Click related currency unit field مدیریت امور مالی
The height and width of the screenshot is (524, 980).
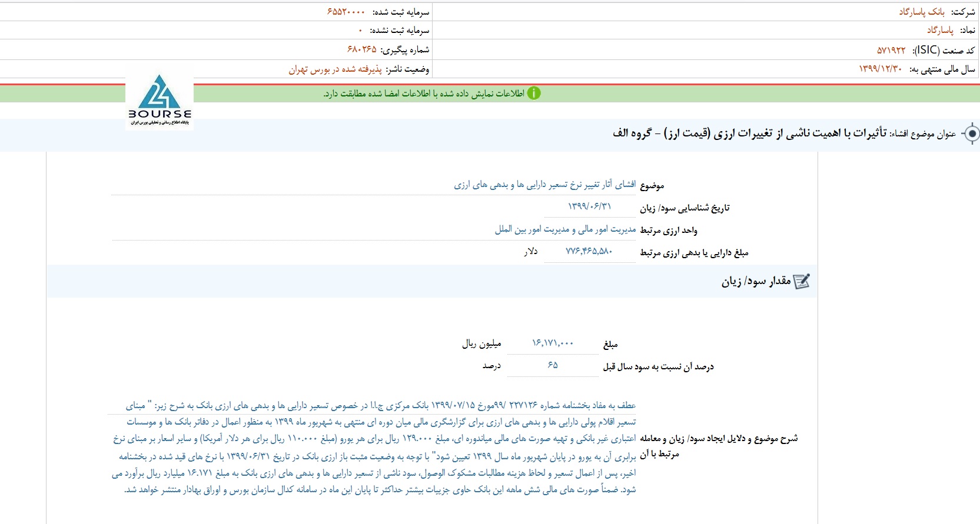coord(565,229)
